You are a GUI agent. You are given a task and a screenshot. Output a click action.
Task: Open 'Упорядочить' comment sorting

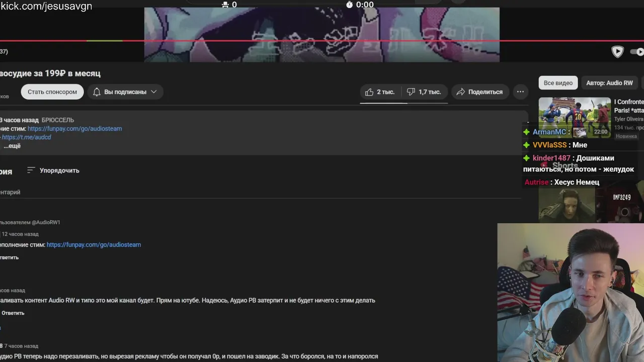[53, 170]
